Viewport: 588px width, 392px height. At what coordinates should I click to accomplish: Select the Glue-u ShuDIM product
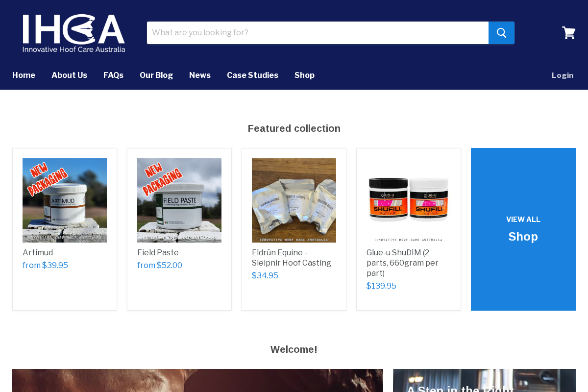(x=402, y=263)
